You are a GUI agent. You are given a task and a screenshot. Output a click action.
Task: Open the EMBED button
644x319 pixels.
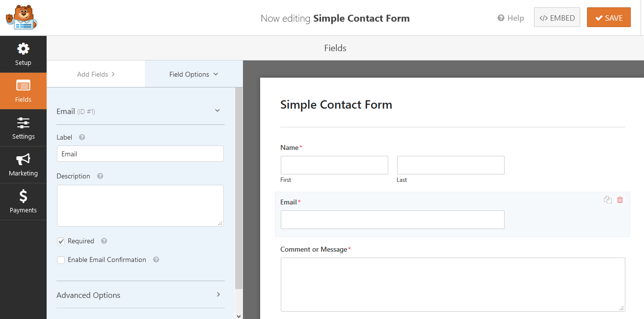tap(557, 18)
